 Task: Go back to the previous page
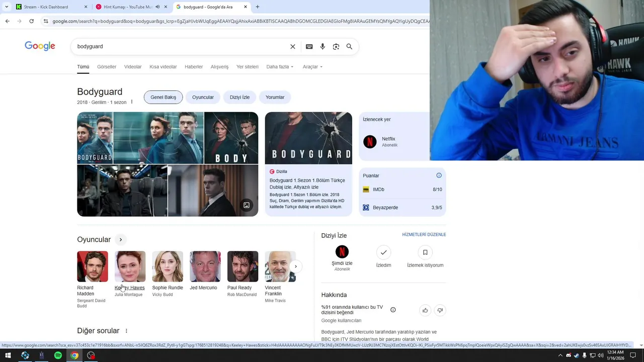coord(7,21)
